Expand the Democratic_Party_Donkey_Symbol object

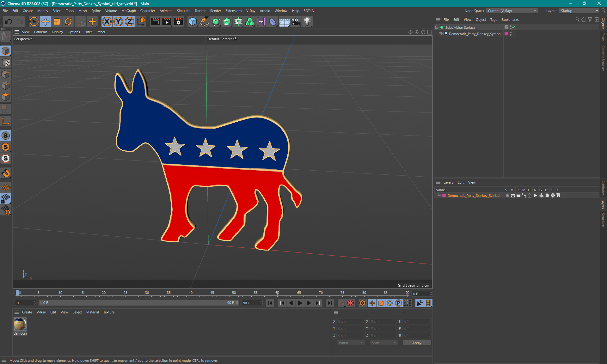click(440, 33)
